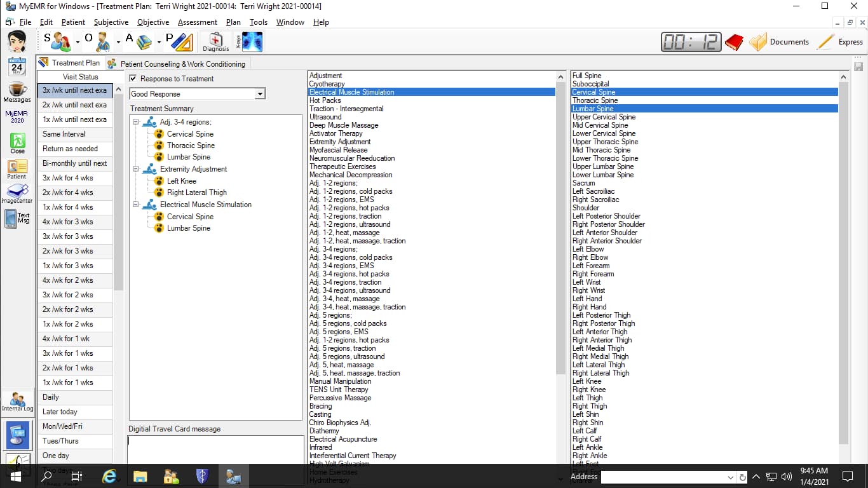
Task: Click inside the Address field on the taskbar
Action: [x=667, y=477]
